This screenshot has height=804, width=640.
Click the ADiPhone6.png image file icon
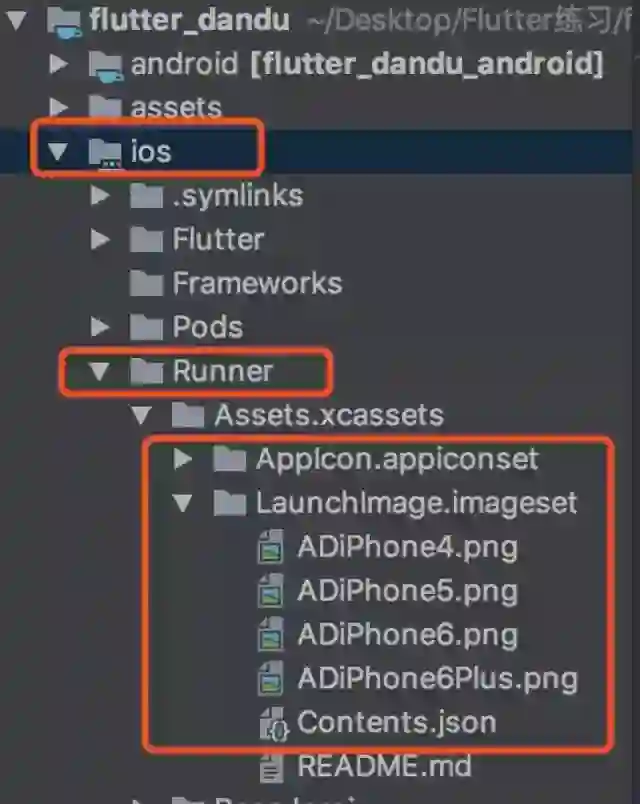[x=271, y=635]
